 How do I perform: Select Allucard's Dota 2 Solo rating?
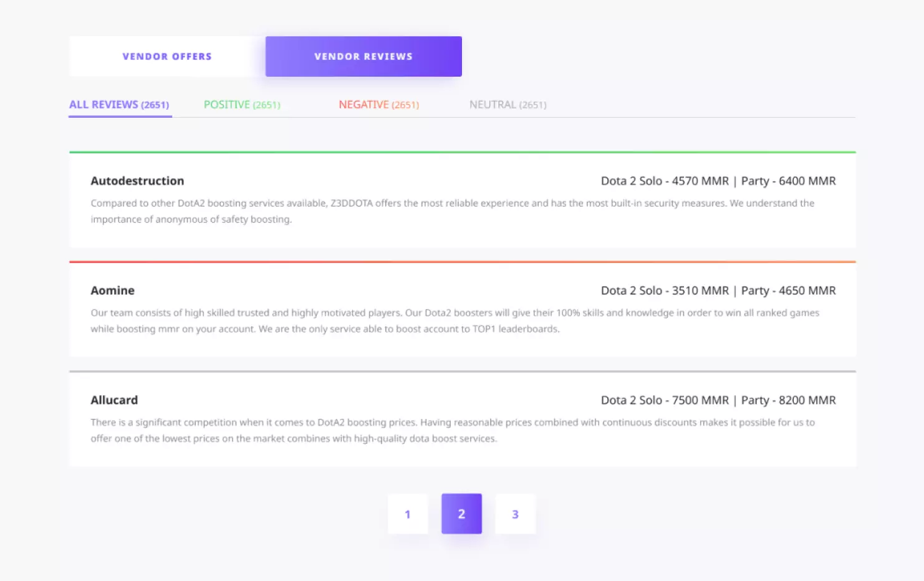click(664, 400)
